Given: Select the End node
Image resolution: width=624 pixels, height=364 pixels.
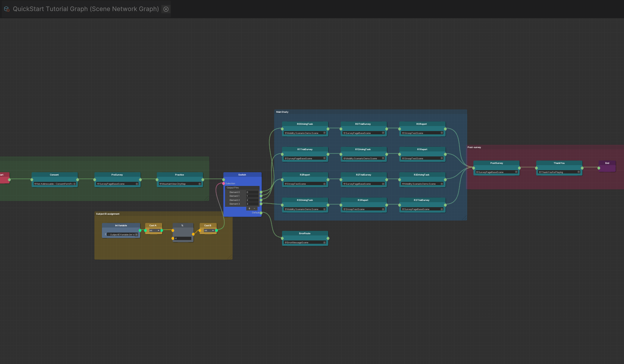Looking at the screenshot, I should 607,166.
